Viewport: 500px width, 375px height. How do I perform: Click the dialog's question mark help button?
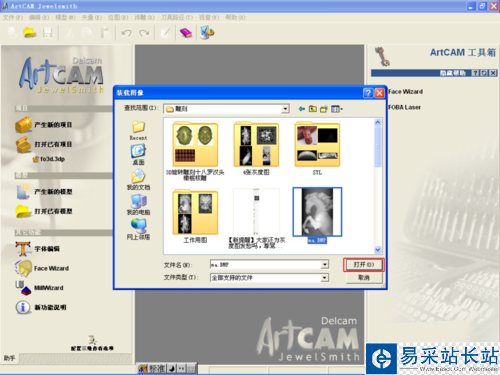(368, 93)
